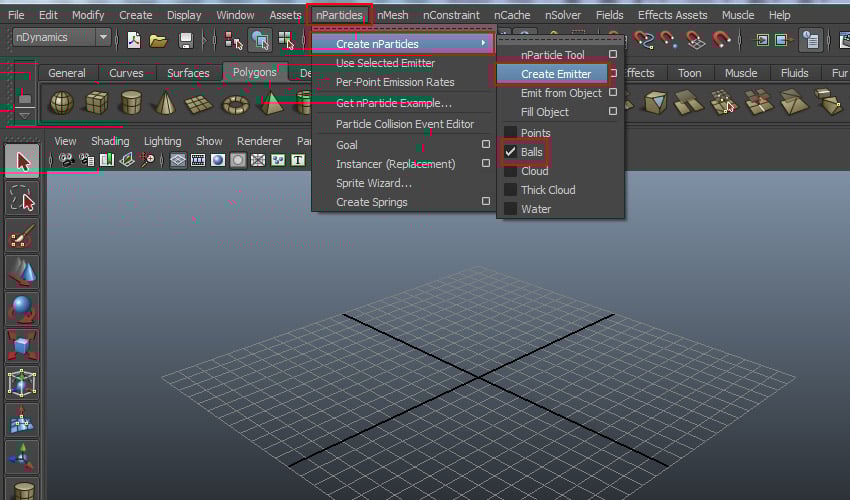Image resolution: width=850 pixels, height=500 pixels.
Task: Open the Emit from Object option box
Action: [x=613, y=92]
